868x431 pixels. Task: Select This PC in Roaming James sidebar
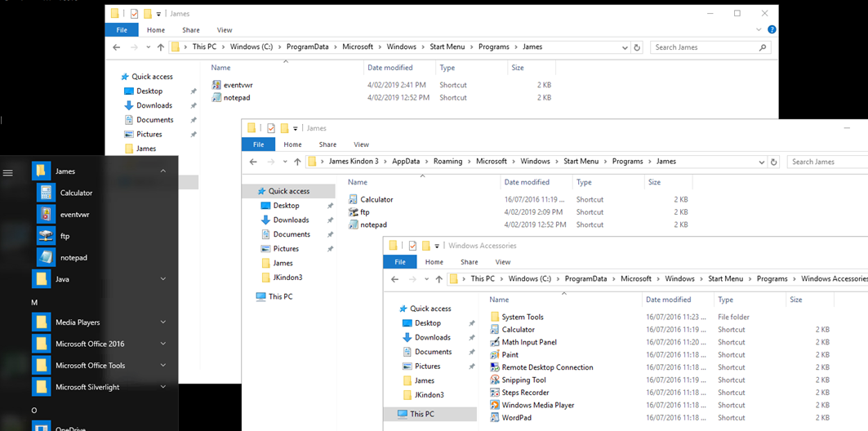point(280,296)
